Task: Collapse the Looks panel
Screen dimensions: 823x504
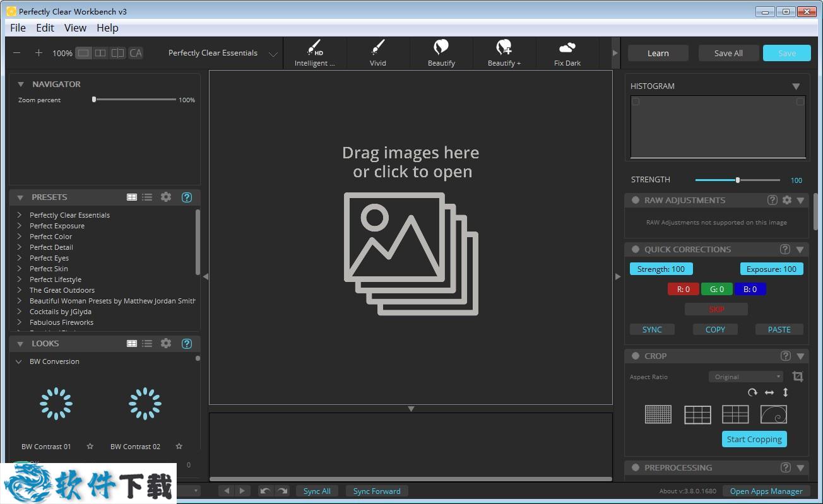Action: [20, 344]
